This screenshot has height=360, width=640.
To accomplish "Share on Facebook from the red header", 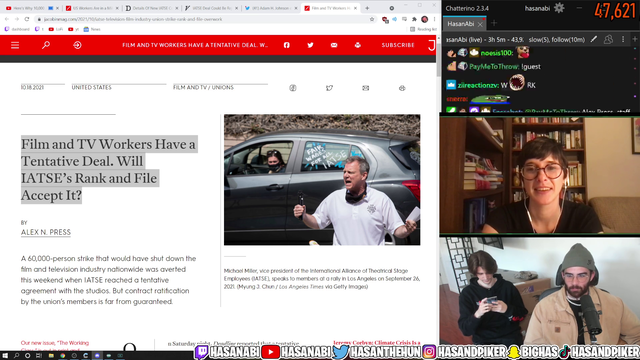I will (x=287, y=45).
